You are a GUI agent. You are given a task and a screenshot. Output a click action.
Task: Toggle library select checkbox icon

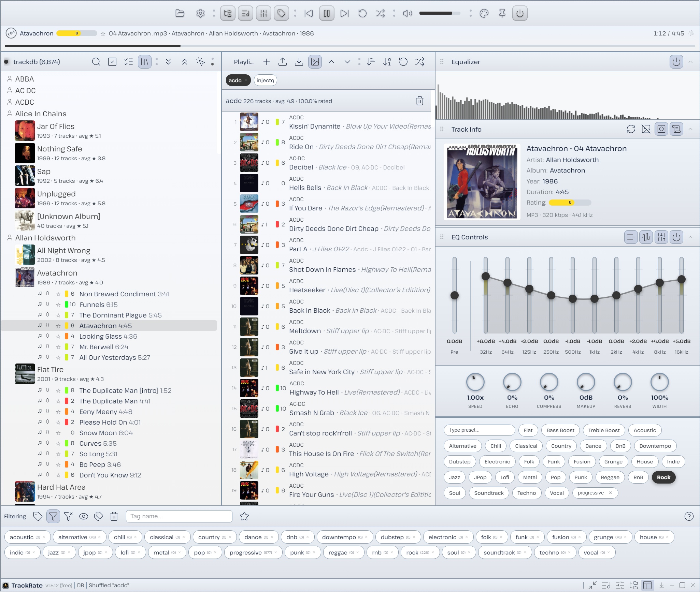[x=112, y=62]
